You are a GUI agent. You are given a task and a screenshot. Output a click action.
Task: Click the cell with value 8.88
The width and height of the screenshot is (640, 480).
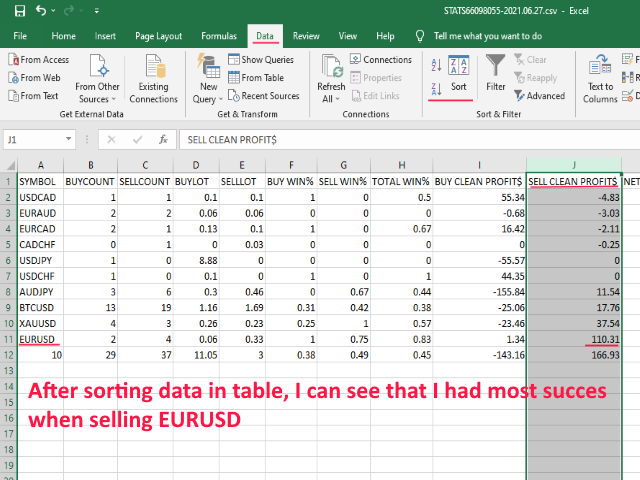coord(196,260)
